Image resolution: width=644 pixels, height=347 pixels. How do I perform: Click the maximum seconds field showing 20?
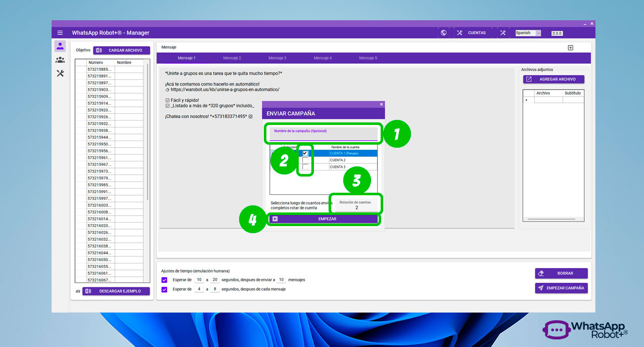(215, 280)
